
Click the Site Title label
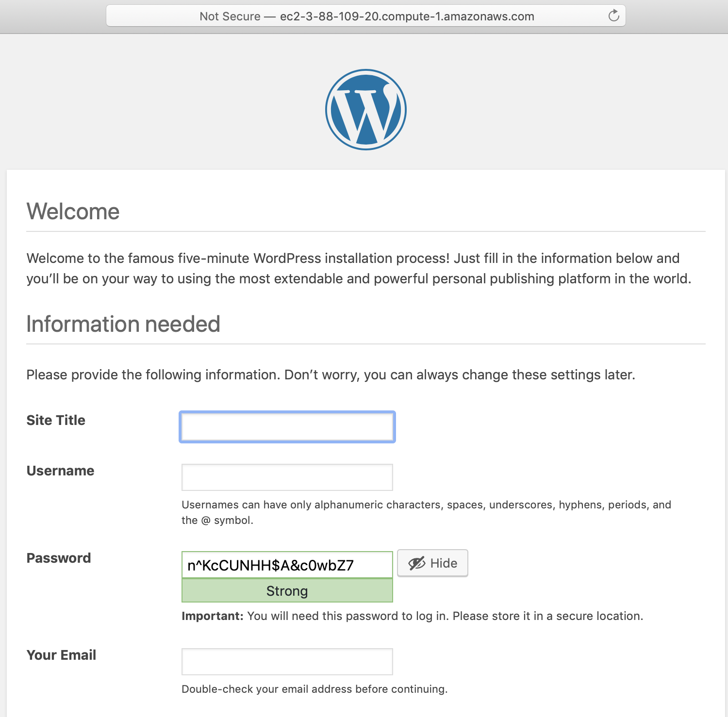pos(56,420)
